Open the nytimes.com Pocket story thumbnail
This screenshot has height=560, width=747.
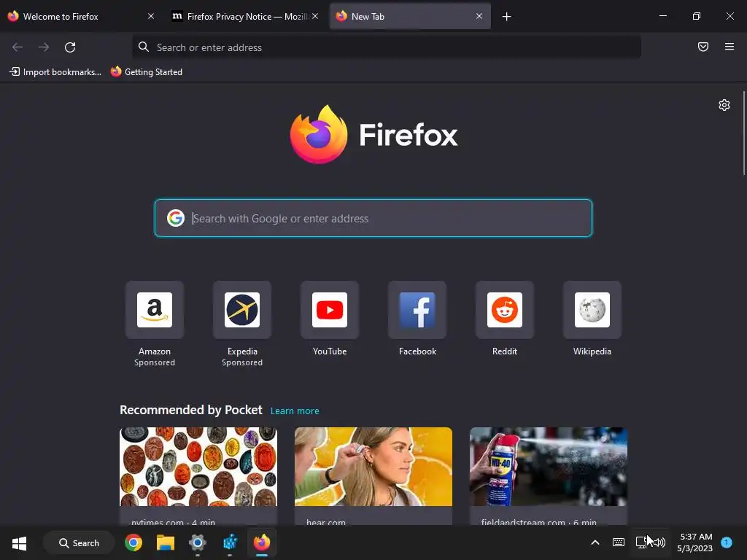pos(198,467)
